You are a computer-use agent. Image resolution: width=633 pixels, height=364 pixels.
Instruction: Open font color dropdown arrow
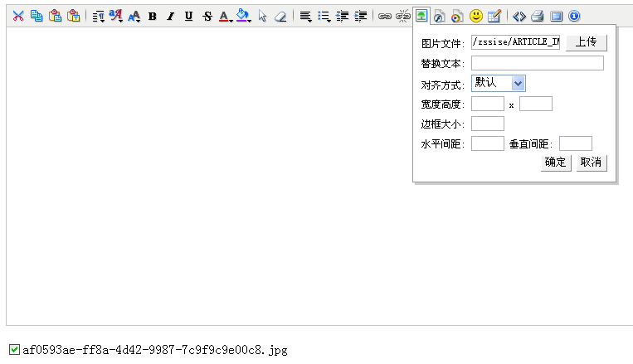(231, 19)
